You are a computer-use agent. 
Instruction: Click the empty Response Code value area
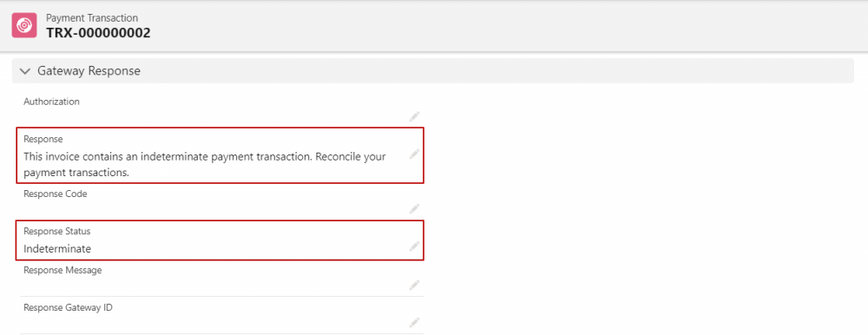point(214,209)
